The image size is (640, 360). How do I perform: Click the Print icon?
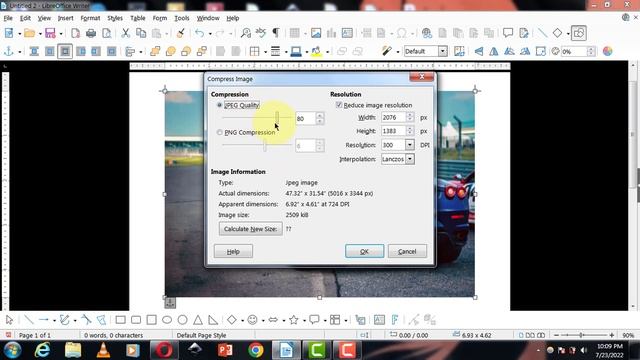[x=91, y=33]
